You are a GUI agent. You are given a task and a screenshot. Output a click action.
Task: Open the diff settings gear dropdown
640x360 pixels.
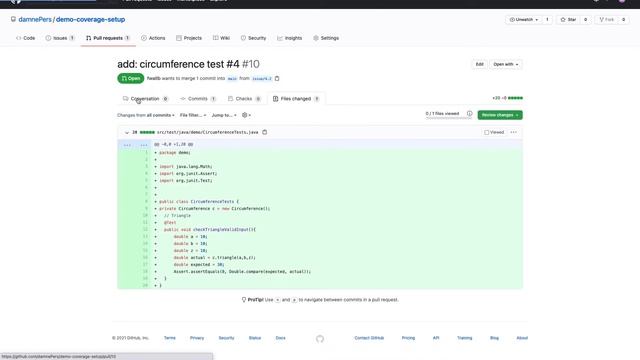[x=246, y=115]
